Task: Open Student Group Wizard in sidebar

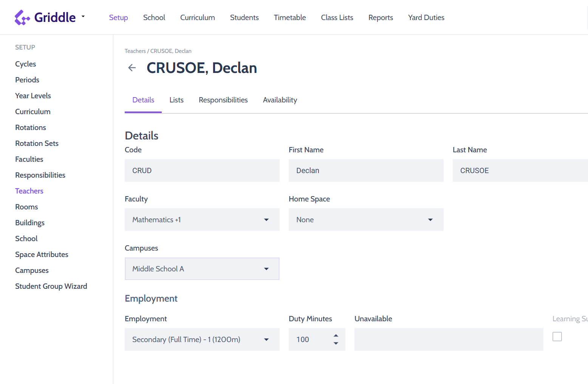Action: click(51, 286)
